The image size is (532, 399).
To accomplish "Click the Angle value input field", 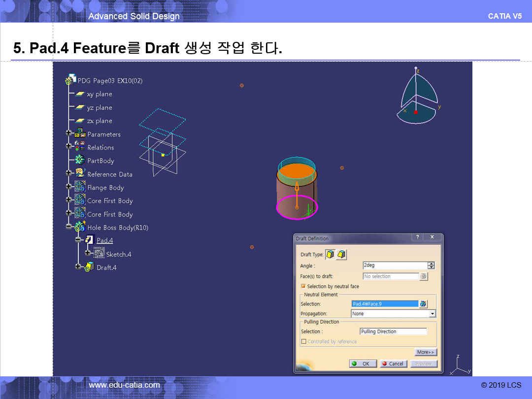I will [395, 266].
